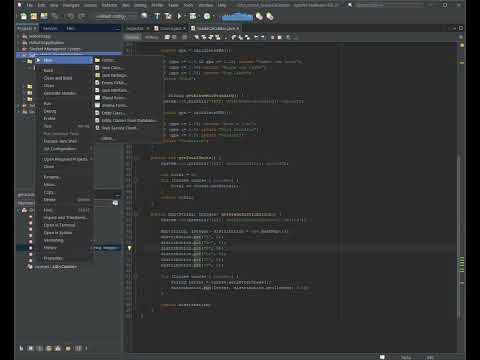
Task: Click the Run Project play icon
Action: 180,16
